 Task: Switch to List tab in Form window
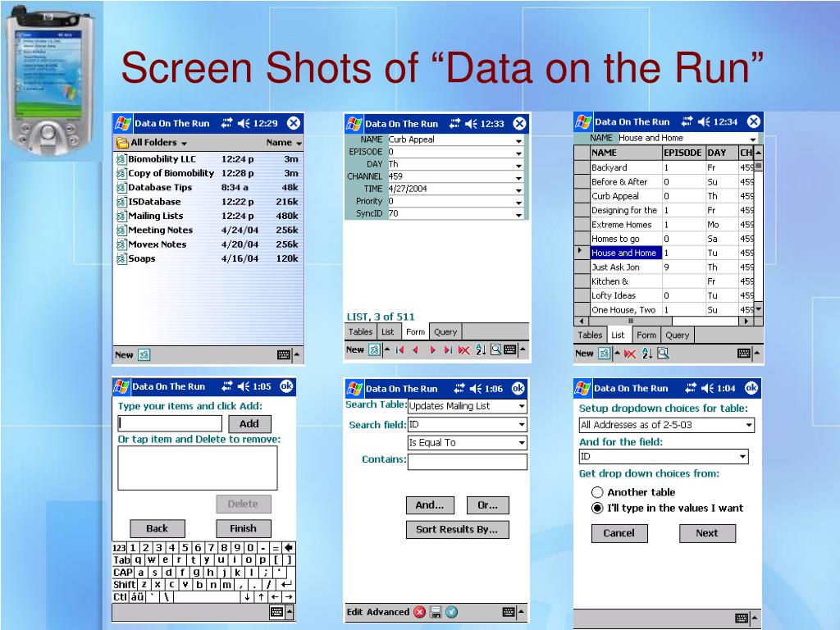coord(388,331)
